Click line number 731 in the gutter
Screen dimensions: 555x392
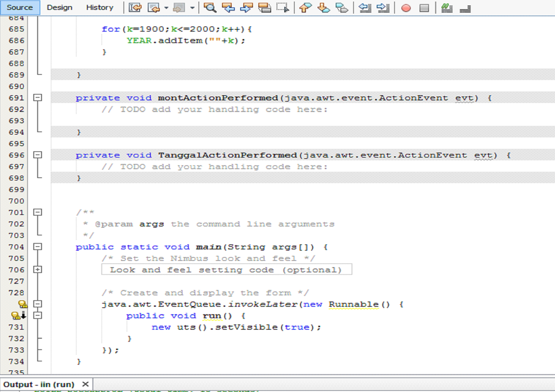pyautogui.click(x=16, y=327)
